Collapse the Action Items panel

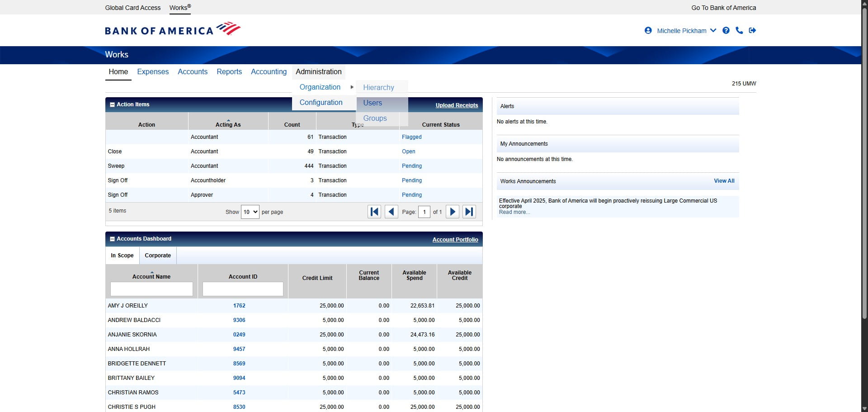112,104
